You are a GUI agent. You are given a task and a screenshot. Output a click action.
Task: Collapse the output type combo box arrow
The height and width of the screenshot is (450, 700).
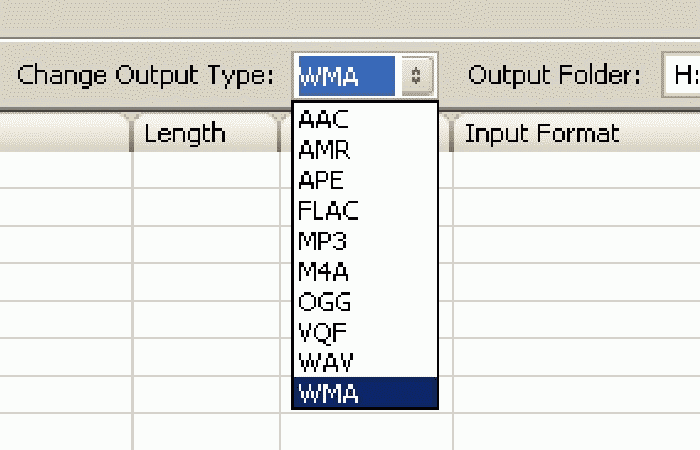coord(419,75)
